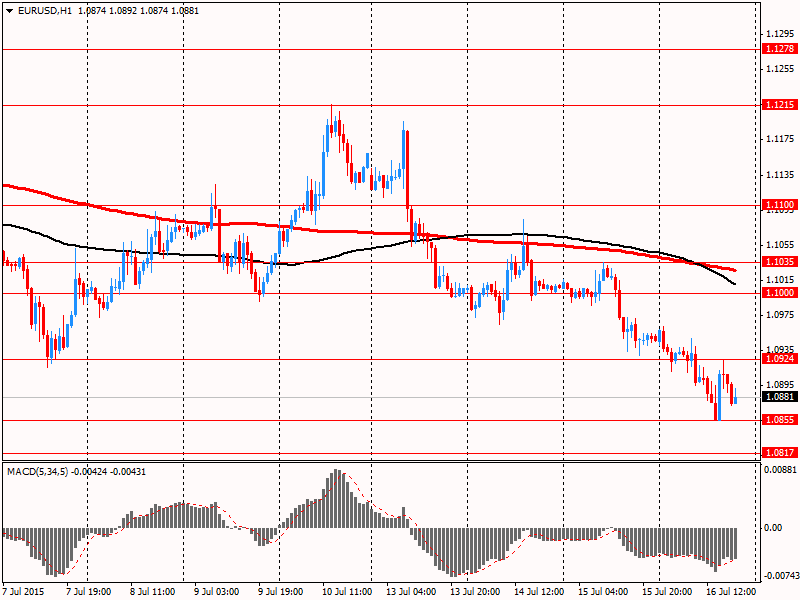Select the EURUSD,H1 chart title text

coord(44,11)
